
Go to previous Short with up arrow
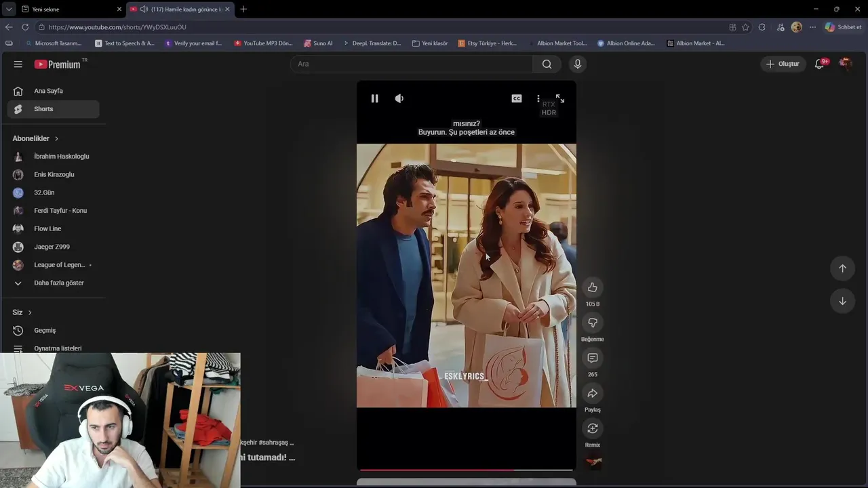click(842, 268)
